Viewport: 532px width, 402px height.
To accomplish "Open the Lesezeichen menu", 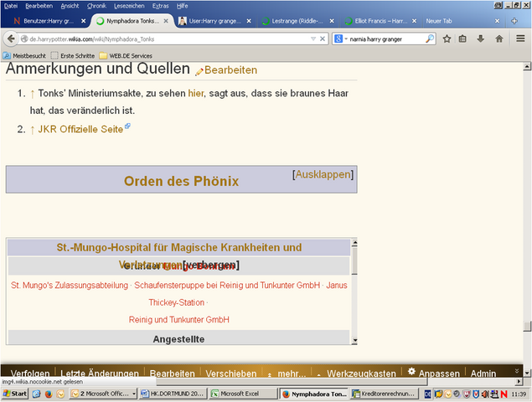I will tap(129, 6).
